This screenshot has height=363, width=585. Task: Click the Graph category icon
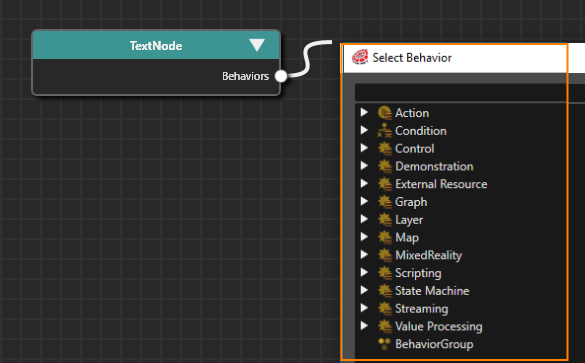[385, 202]
